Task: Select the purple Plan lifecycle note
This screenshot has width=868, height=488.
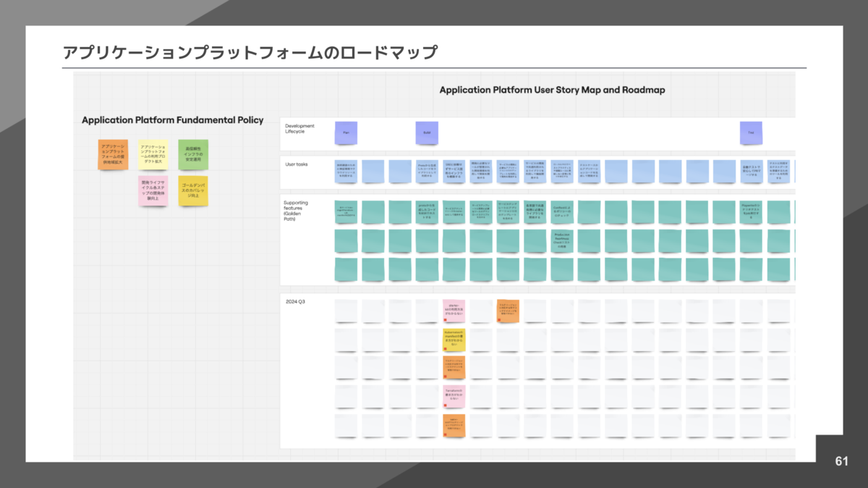Action: [x=346, y=132]
